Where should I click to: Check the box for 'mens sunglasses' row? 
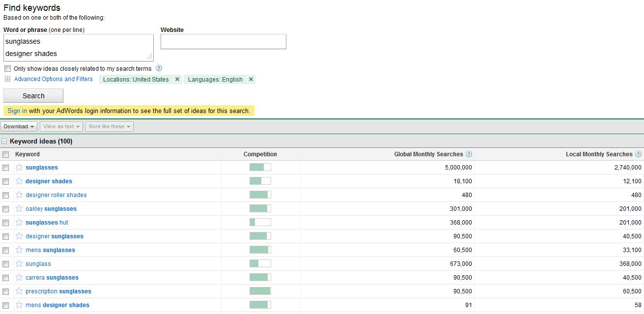6,250
